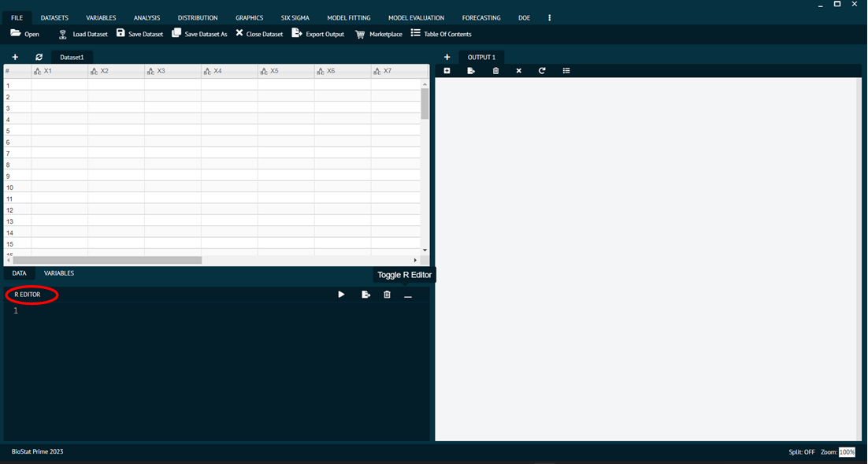Viewport: 868px width, 464px height.
Task: Click the add-output square plus icon below OUTPUT 1
Action: click(447, 71)
